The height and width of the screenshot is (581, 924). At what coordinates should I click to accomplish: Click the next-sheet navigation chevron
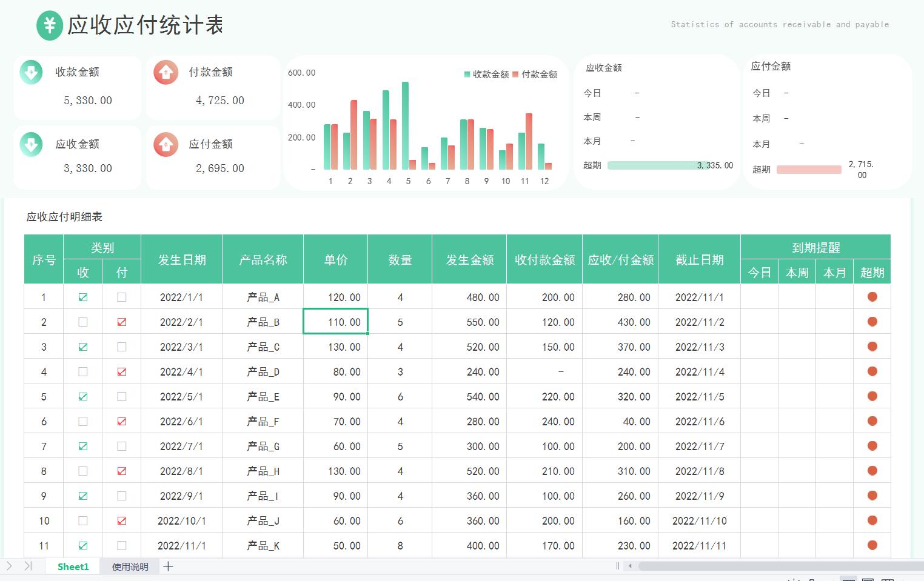10,566
